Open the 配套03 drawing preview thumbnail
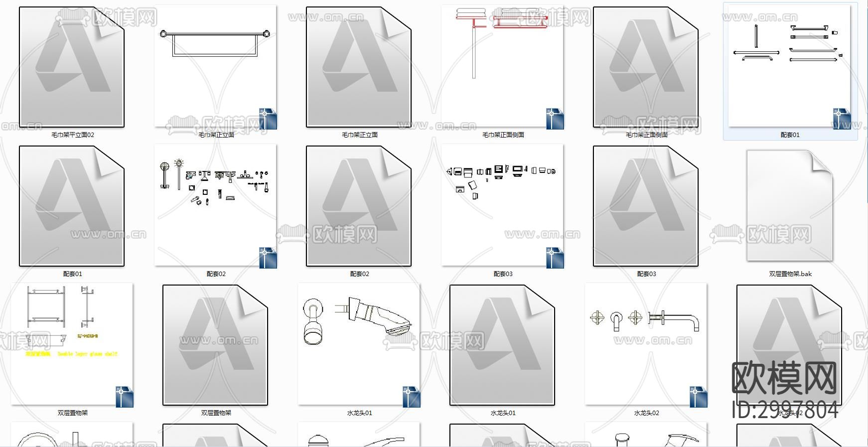The width and height of the screenshot is (868, 447). pyautogui.click(x=502, y=206)
